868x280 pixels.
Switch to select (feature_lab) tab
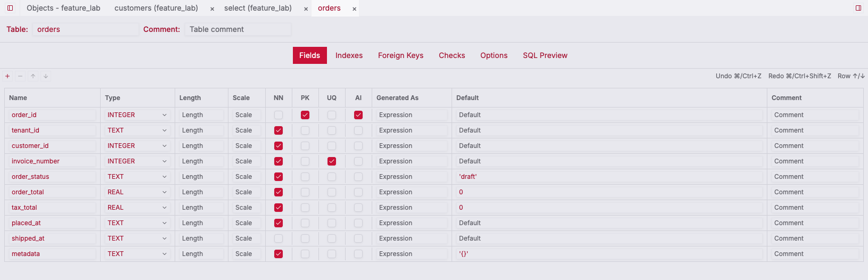point(258,8)
